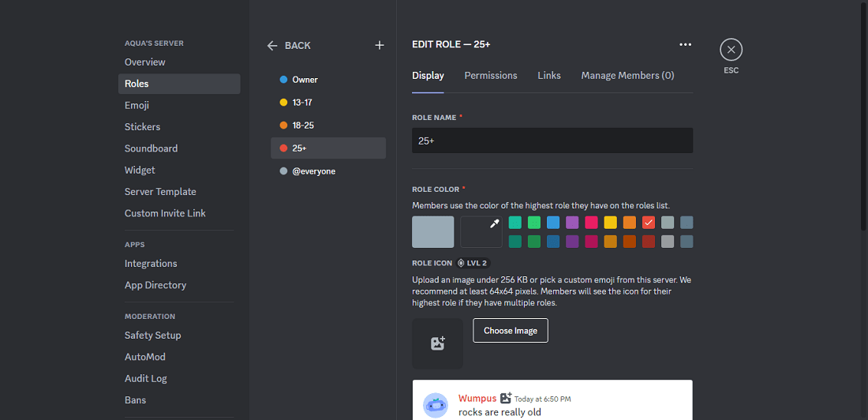Open the Roles settings page
Viewport: 868px width, 420px height.
pos(179,84)
